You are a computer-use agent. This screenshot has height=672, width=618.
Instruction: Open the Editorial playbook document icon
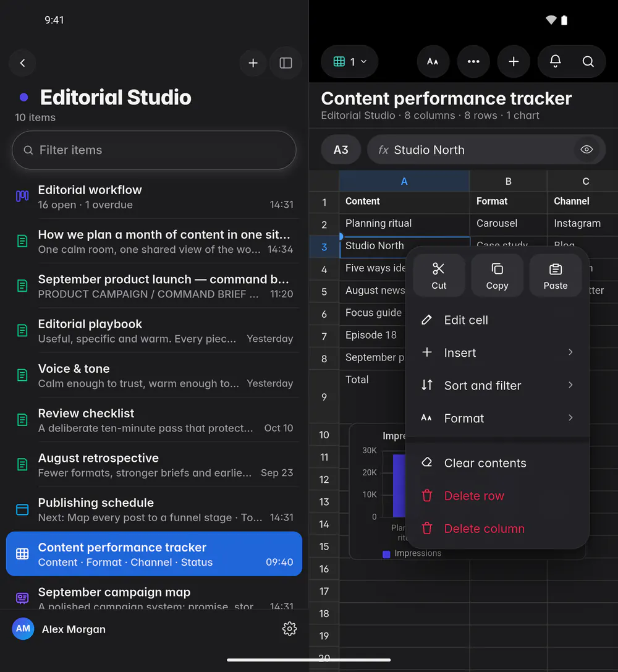point(22,330)
